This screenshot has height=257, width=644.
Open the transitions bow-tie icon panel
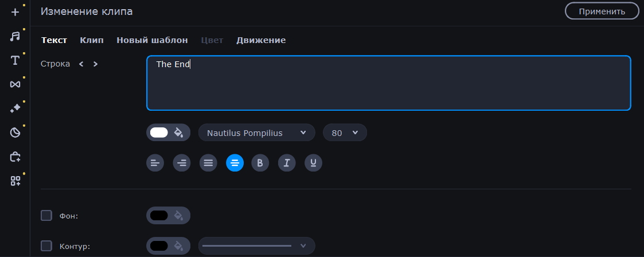click(x=15, y=84)
